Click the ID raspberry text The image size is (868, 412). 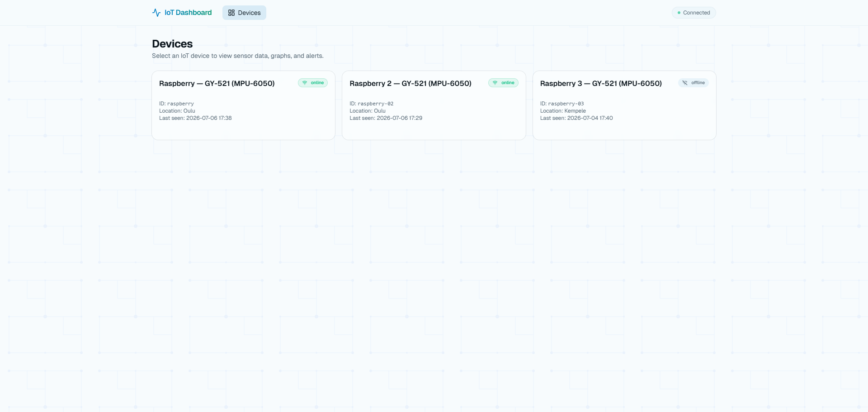[x=176, y=104]
